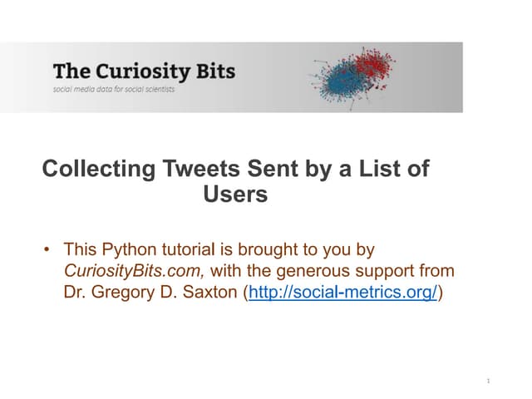The width and height of the screenshot is (532, 399).
Task: Click the closing parenthesis after the link
Action: pyautogui.click(x=441, y=293)
